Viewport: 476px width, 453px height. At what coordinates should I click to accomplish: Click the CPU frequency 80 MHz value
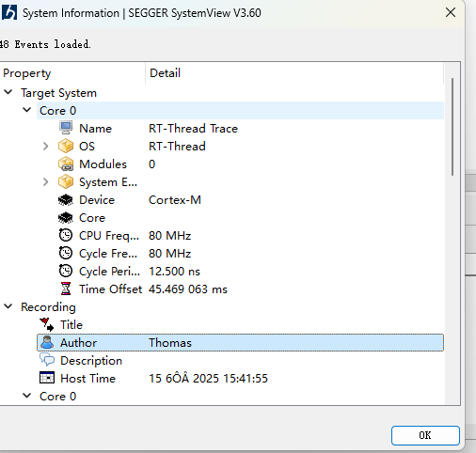pyautogui.click(x=169, y=236)
